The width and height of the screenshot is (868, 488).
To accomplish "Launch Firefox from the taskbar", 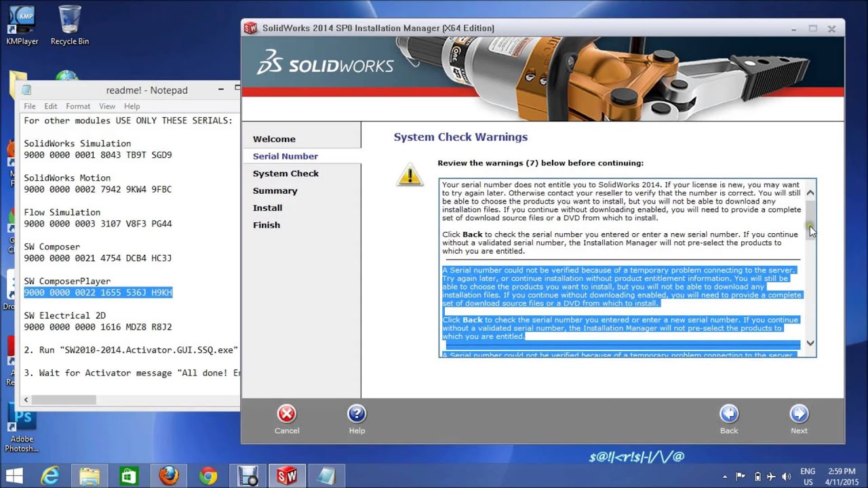I will 168,476.
